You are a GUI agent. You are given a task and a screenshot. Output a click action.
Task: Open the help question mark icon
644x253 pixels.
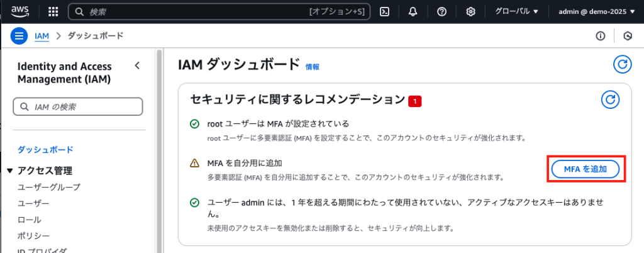tap(442, 11)
